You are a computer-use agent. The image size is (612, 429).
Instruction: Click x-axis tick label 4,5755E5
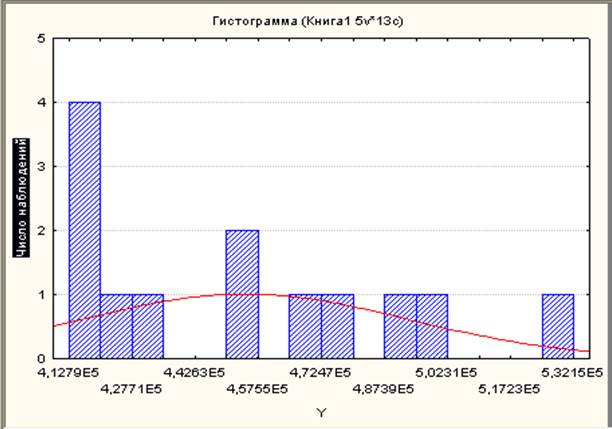[257, 389]
